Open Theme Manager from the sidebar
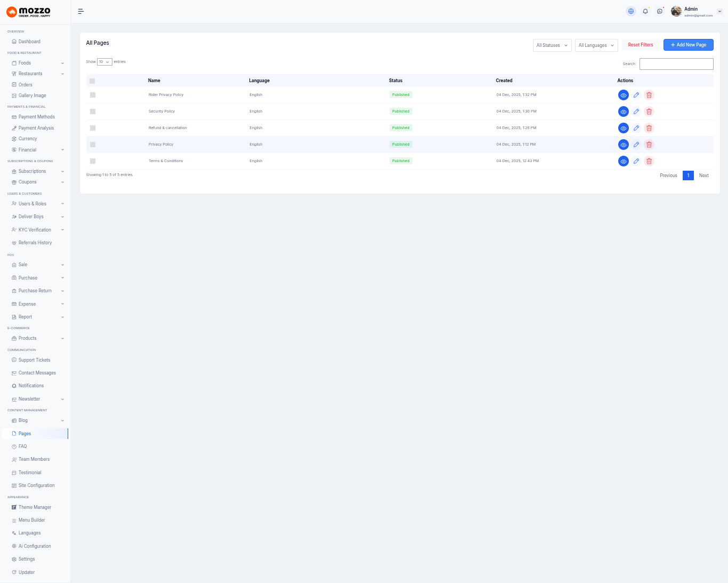The width and height of the screenshot is (728, 583). point(35,507)
